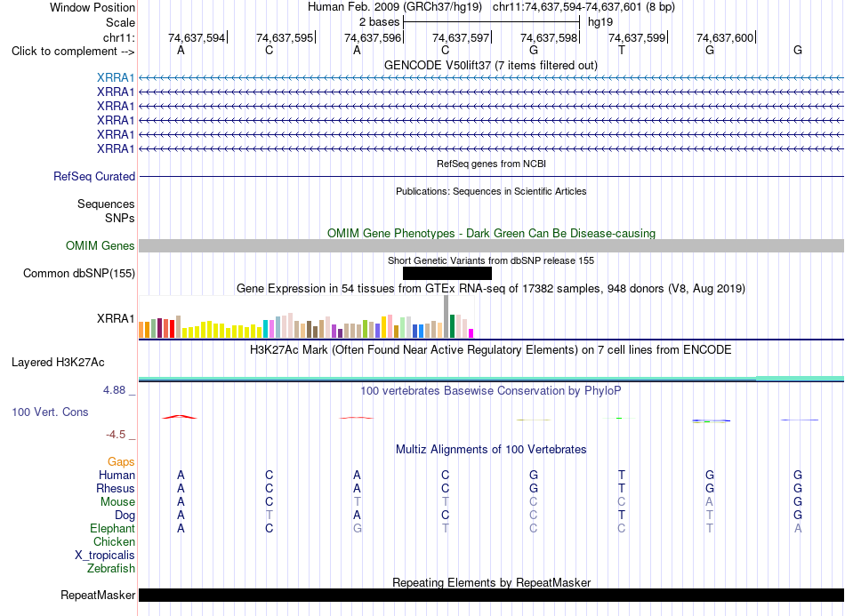Image resolution: width=845 pixels, height=616 pixels.
Task: Click the Scale label
Action: coord(121,22)
